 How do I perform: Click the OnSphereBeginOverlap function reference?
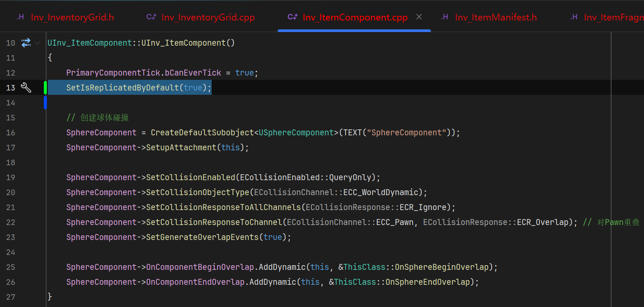click(442, 267)
